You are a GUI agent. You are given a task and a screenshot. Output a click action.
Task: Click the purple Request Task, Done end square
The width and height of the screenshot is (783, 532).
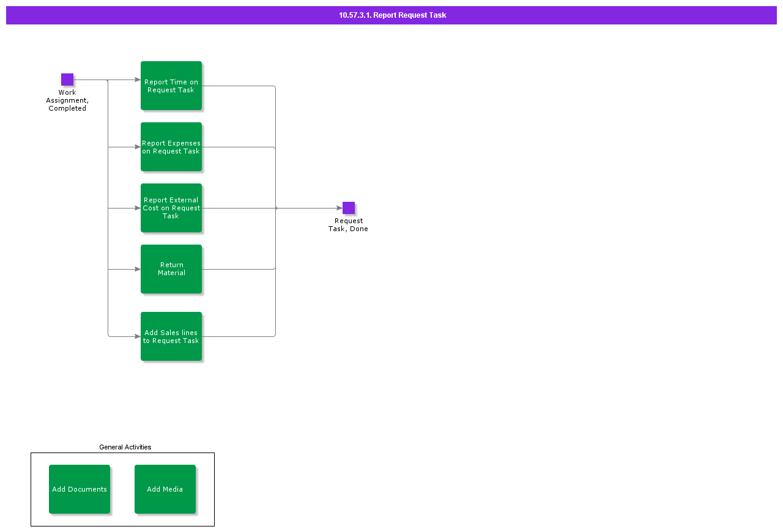pyautogui.click(x=349, y=208)
